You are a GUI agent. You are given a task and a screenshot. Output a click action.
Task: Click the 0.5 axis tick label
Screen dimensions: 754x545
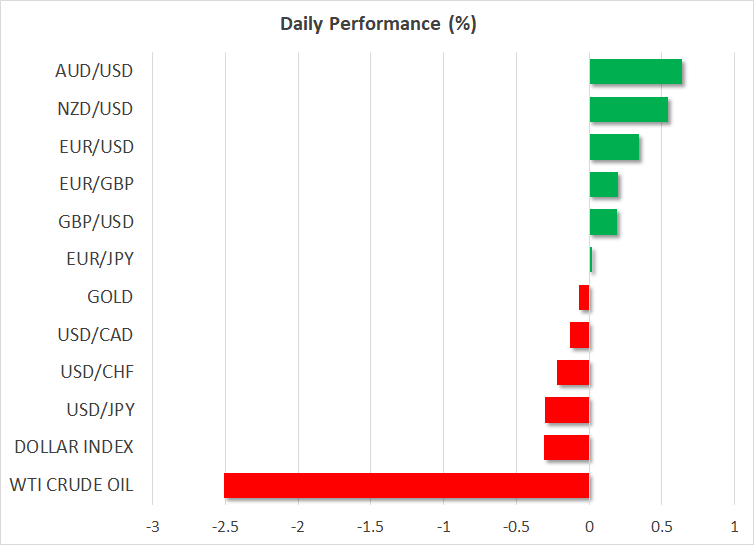point(661,526)
